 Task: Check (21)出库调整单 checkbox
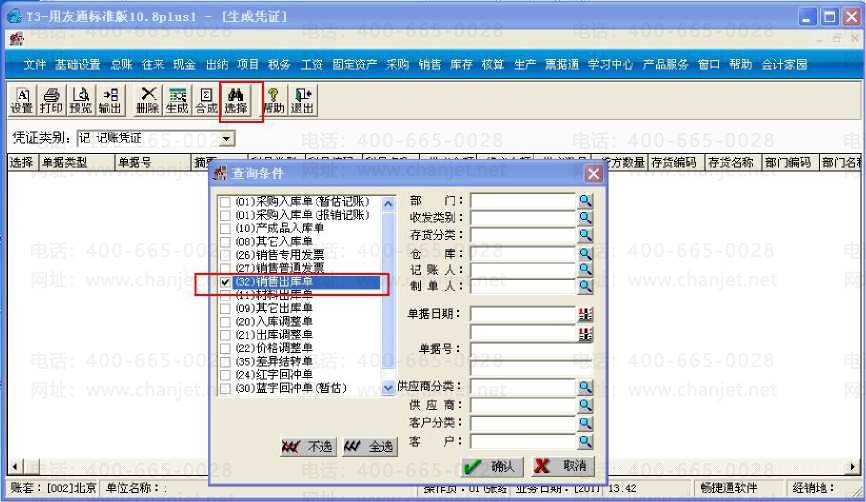[x=225, y=335]
